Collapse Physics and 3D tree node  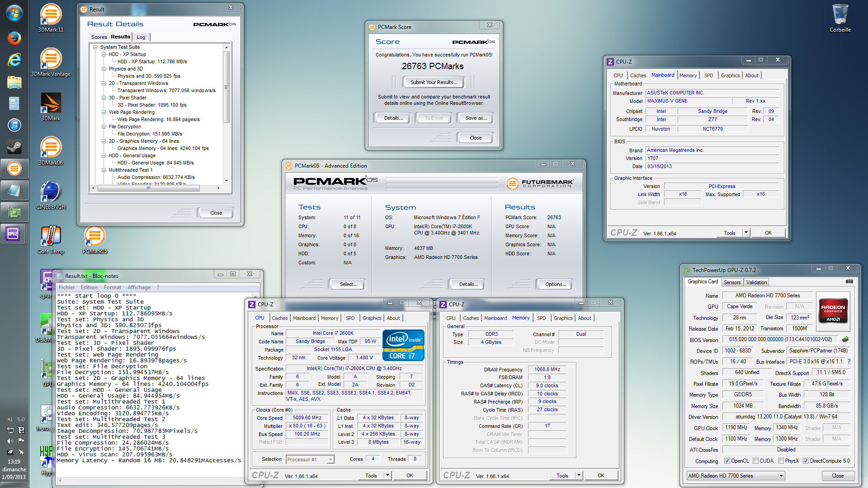(x=104, y=69)
